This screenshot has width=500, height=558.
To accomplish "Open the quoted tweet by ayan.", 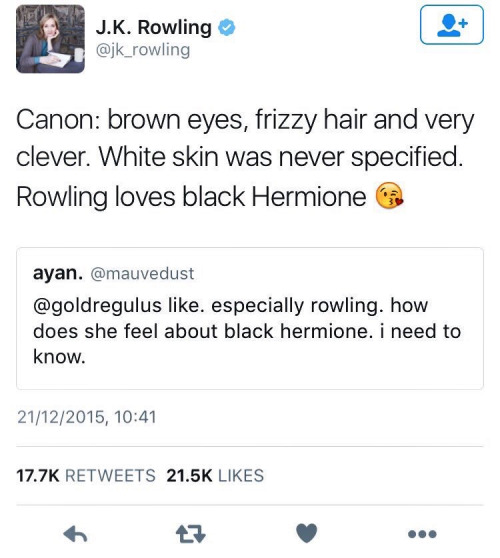I will coord(250,318).
